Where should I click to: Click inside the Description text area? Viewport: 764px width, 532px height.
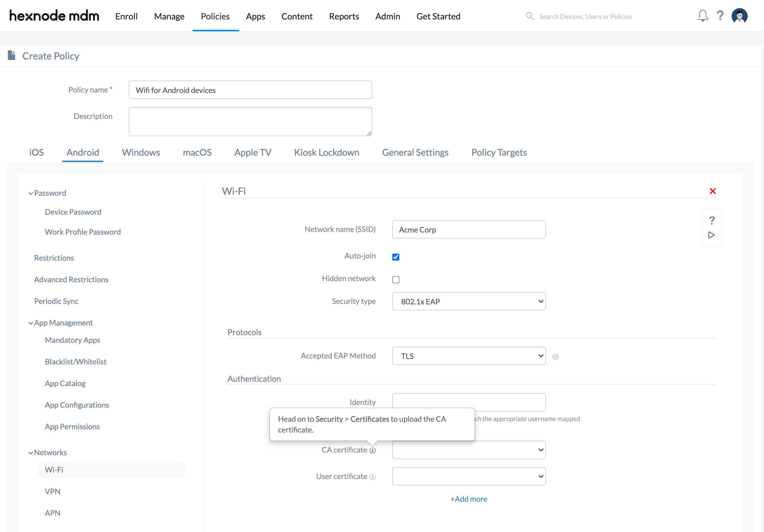[x=250, y=121]
